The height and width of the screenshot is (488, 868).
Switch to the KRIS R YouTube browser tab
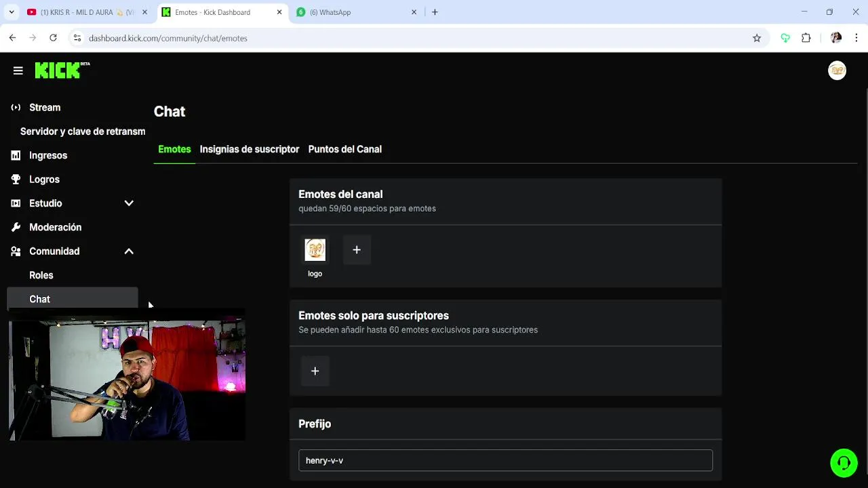[x=87, y=12]
